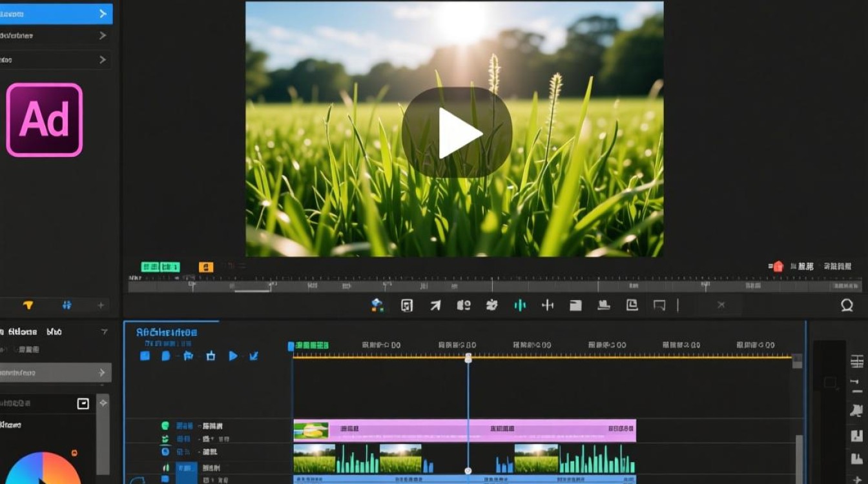
Task: Click the stamp icon in the center toolbar
Action: 604,305
